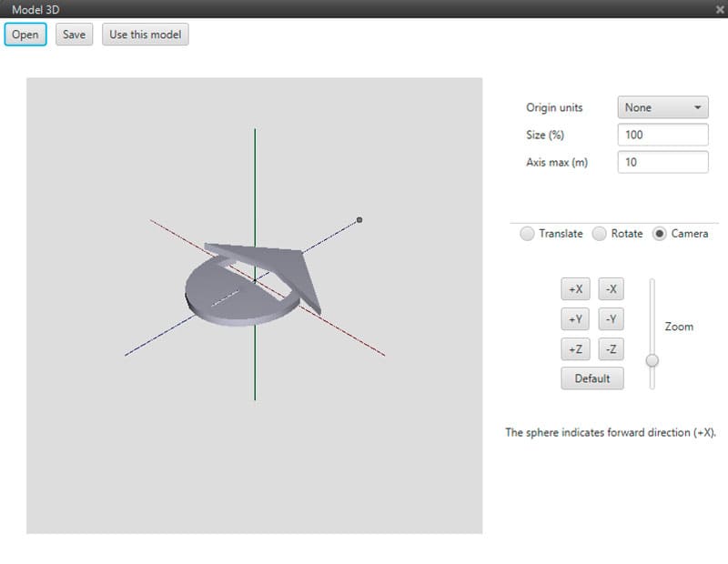Image resolution: width=728 pixels, height=564 pixels.
Task: Set camera view to -Y
Action: point(611,319)
